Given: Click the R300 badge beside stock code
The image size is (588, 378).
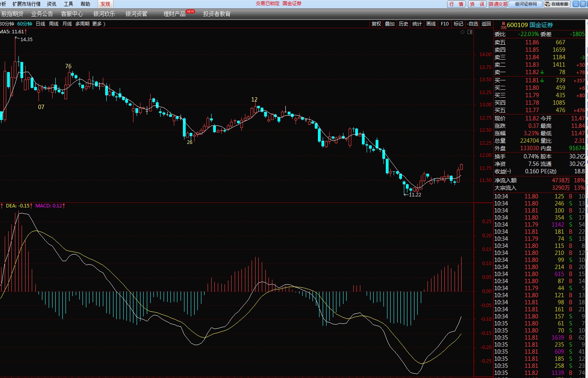Looking at the screenshot, I should tap(503, 25).
